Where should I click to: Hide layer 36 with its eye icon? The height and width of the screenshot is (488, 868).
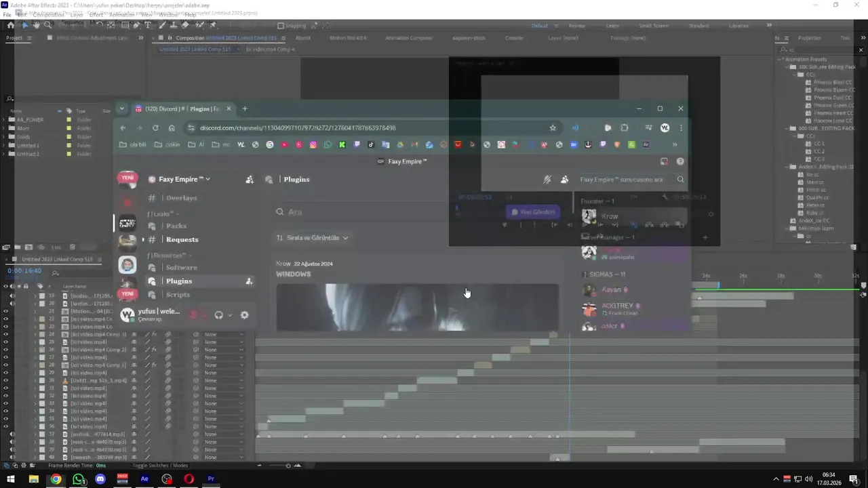[x=5, y=426]
